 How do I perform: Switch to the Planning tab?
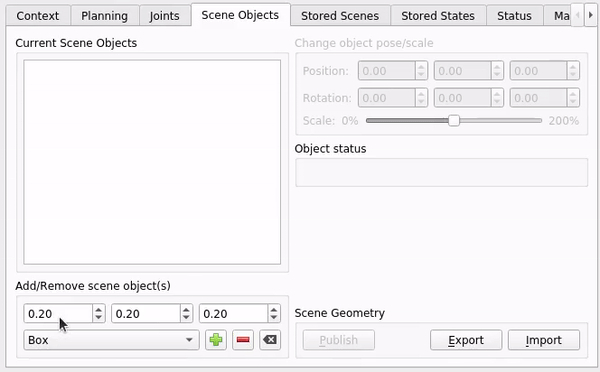tap(104, 16)
